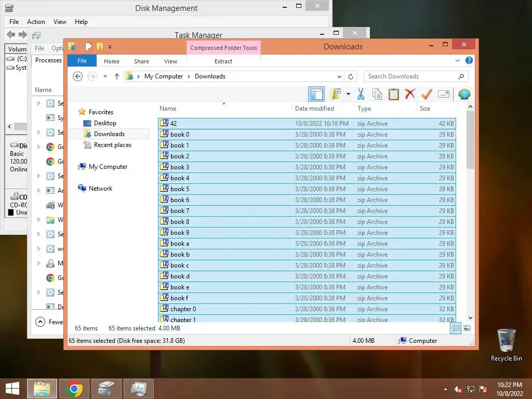The image size is (532, 399).
Task: Click the Forward navigation arrow in Downloads
Action: pyautogui.click(x=92, y=76)
